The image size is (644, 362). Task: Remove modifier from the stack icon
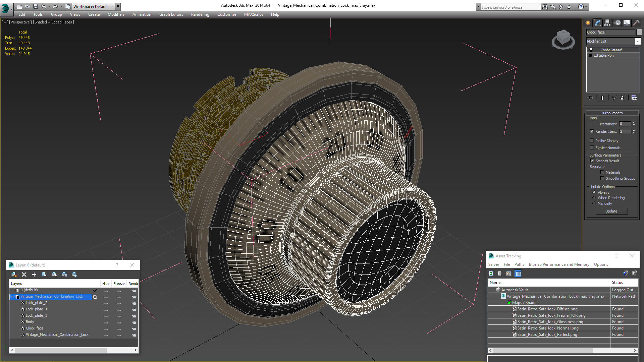(622, 98)
